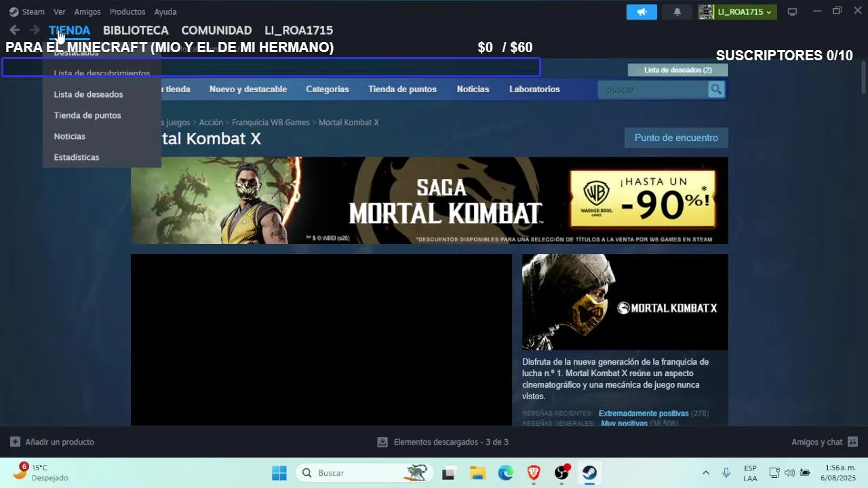868x488 pixels.
Task: Go forward with the right arrow
Action: coord(35,30)
